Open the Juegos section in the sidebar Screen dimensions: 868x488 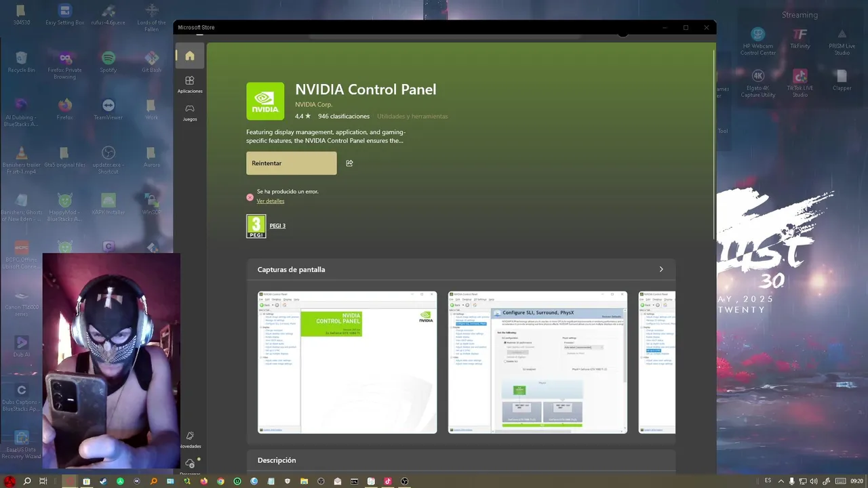click(x=190, y=113)
